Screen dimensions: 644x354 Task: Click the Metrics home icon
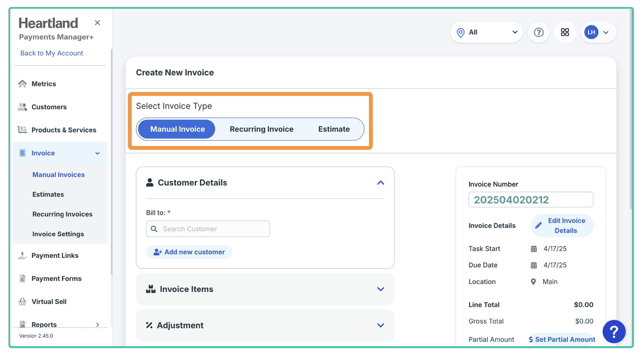pyautogui.click(x=22, y=84)
